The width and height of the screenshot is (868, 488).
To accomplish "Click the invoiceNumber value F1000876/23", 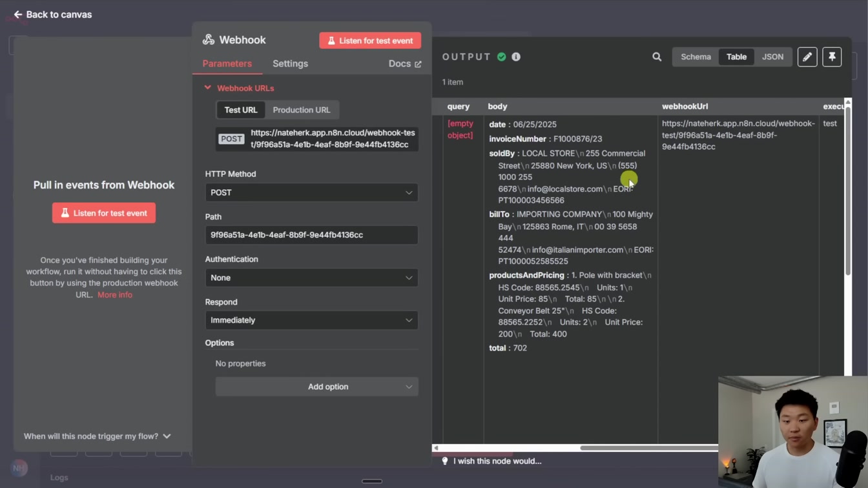I will [577, 139].
